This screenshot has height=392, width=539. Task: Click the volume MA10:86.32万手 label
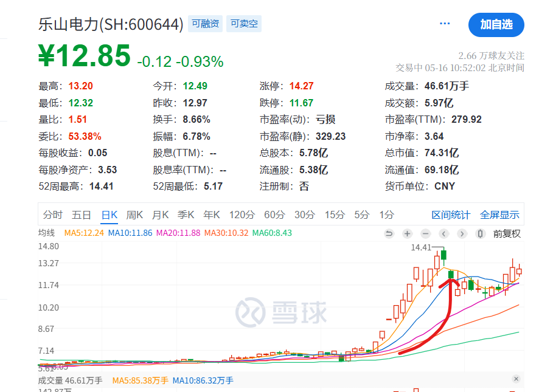tap(203, 380)
